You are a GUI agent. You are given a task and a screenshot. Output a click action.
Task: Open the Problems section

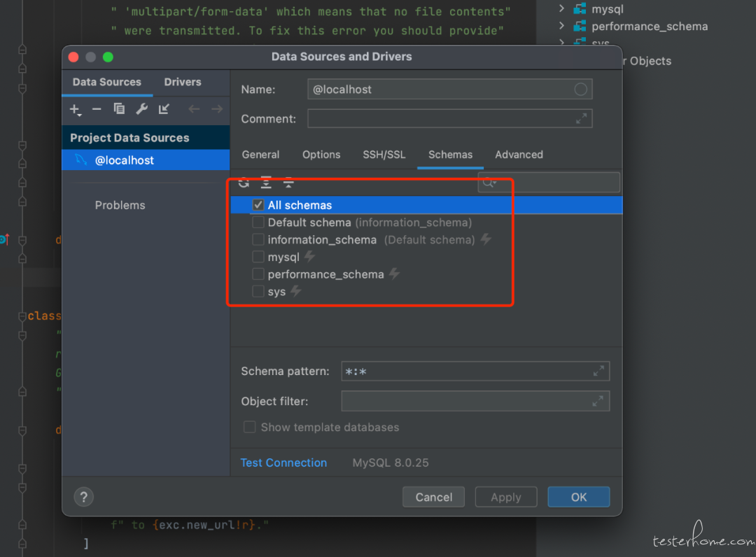(x=120, y=205)
